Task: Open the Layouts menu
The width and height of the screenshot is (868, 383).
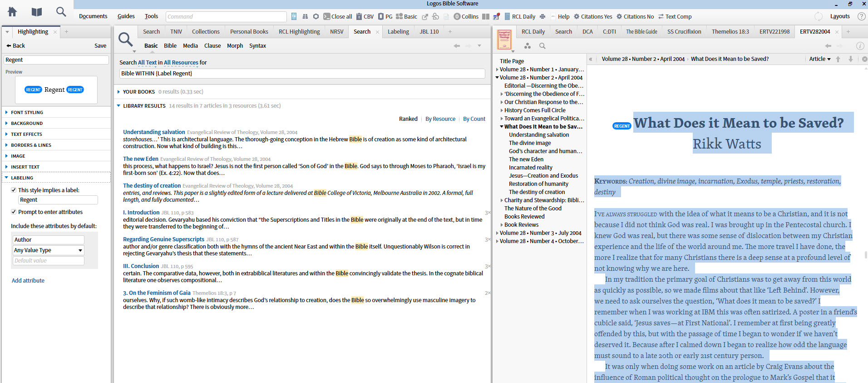Action: 840,16
